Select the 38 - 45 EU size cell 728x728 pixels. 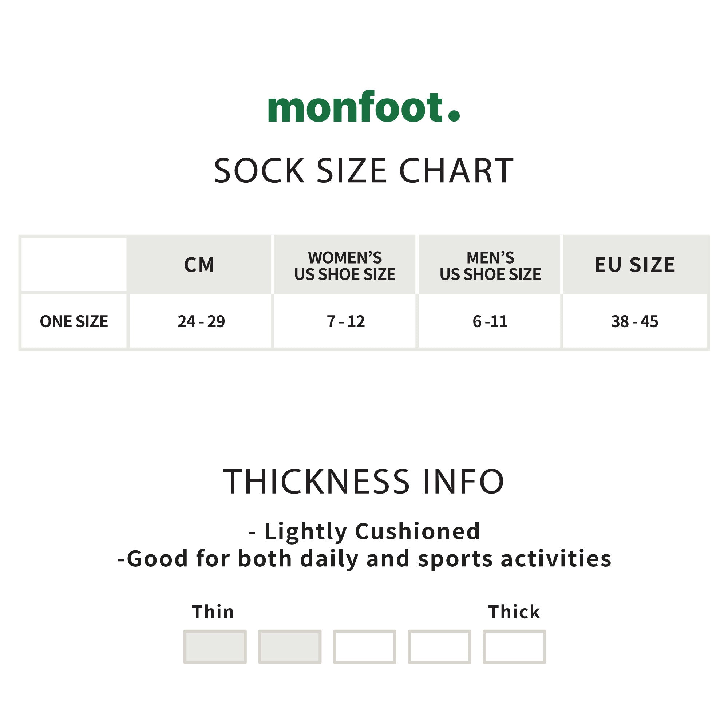coord(634,321)
